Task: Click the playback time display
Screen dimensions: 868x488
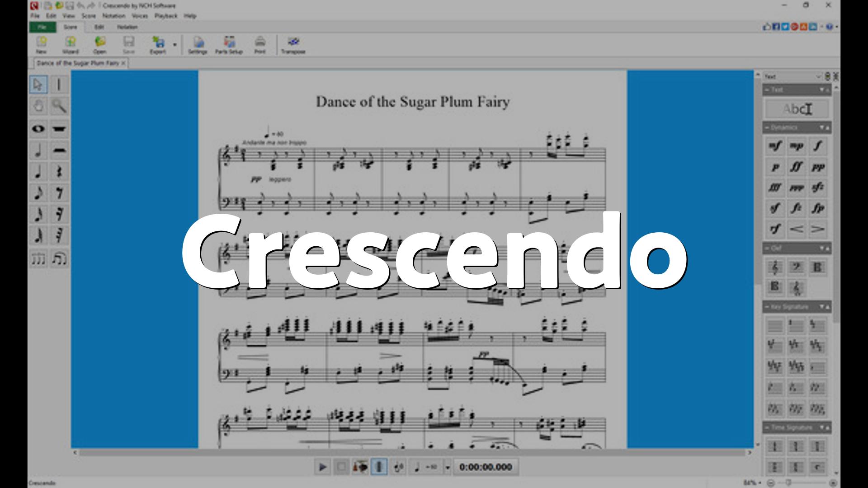Action: (486, 467)
